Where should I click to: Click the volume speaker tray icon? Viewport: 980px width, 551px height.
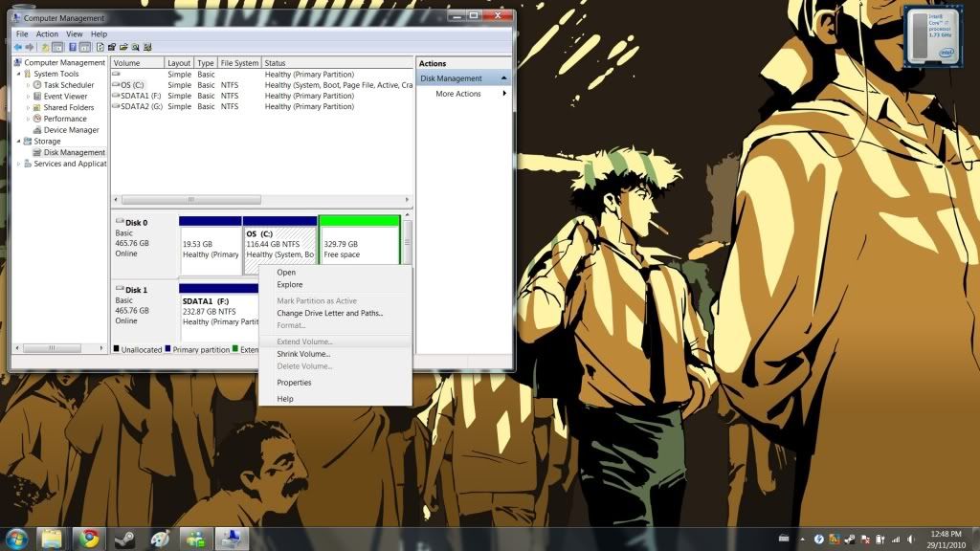[911, 540]
